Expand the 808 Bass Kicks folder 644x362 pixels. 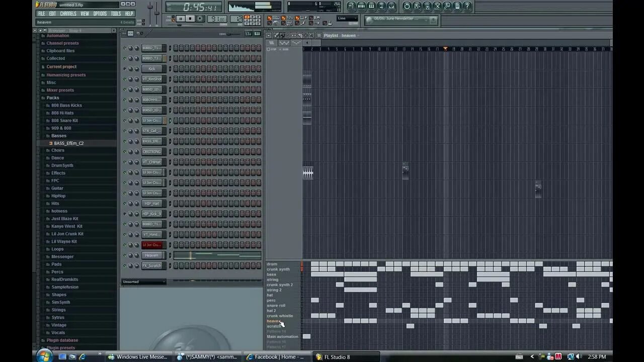(66, 105)
